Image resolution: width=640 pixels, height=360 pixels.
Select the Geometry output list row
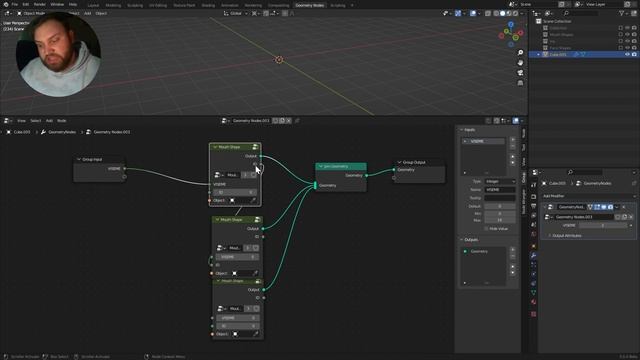(484, 251)
